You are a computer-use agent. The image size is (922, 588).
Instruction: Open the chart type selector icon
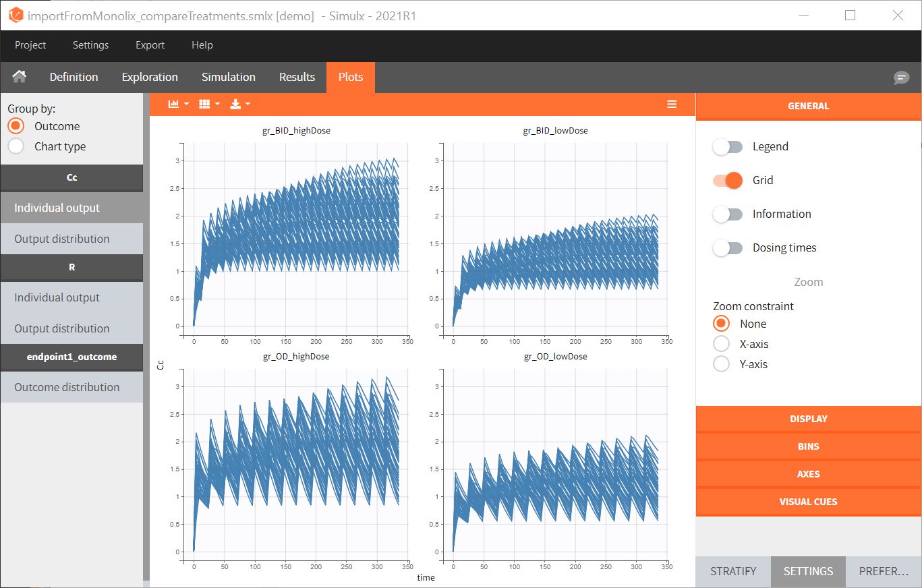[x=178, y=104]
